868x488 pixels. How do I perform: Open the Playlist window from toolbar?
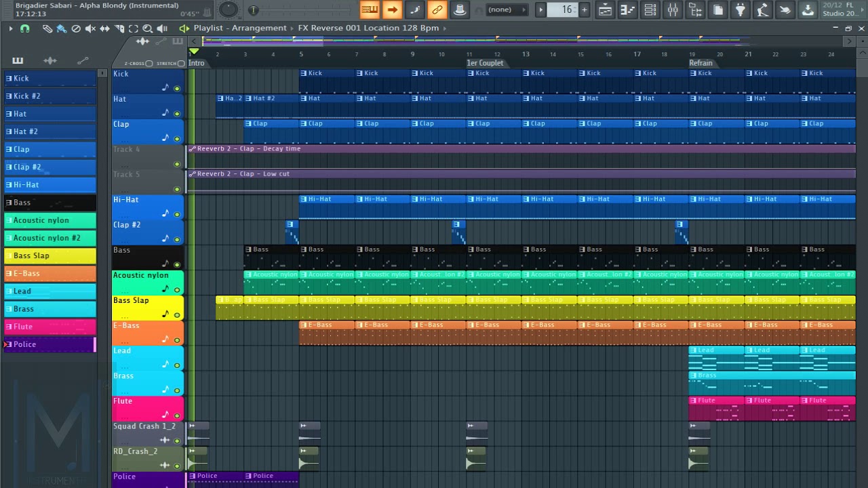coord(605,9)
